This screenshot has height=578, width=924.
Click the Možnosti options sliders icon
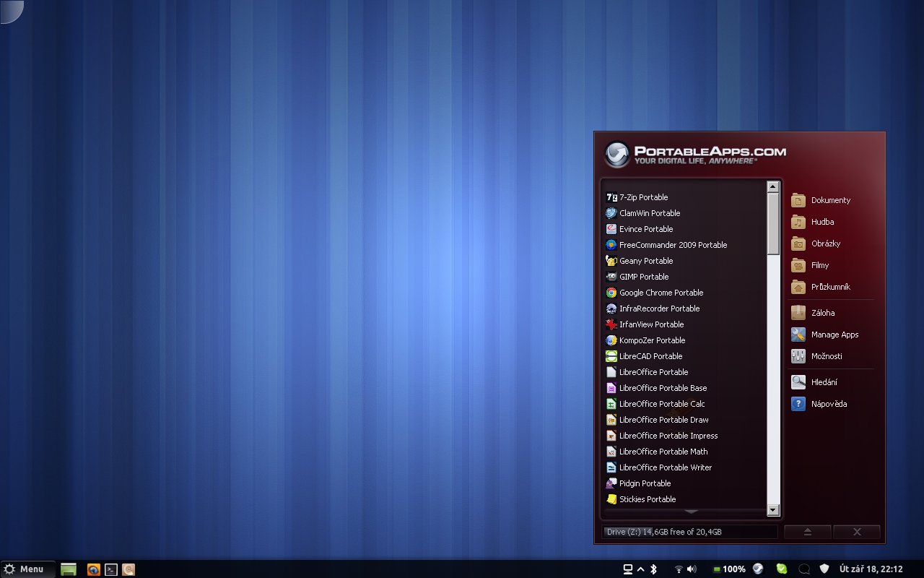pos(798,356)
